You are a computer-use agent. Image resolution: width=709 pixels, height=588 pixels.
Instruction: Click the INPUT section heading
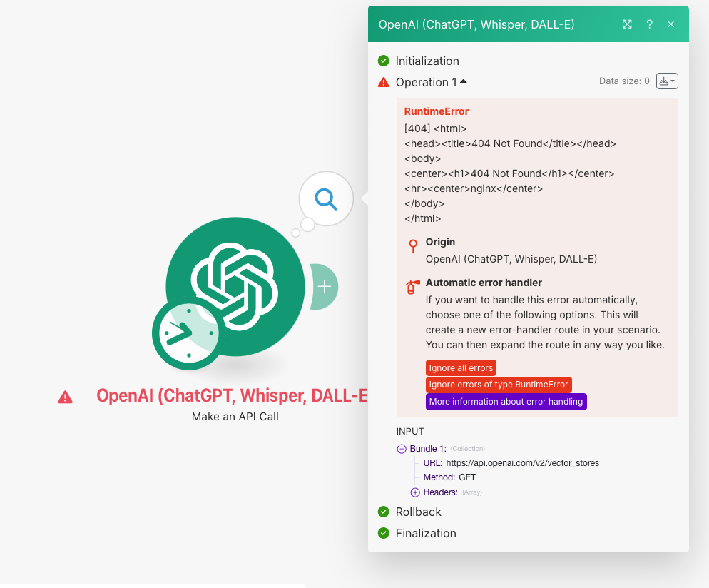tap(410, 432)
